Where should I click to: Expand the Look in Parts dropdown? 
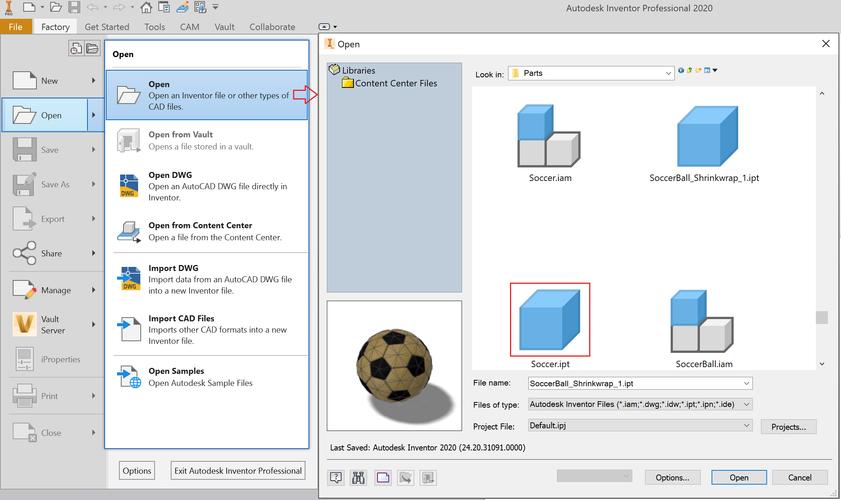(x=667, y=73)
